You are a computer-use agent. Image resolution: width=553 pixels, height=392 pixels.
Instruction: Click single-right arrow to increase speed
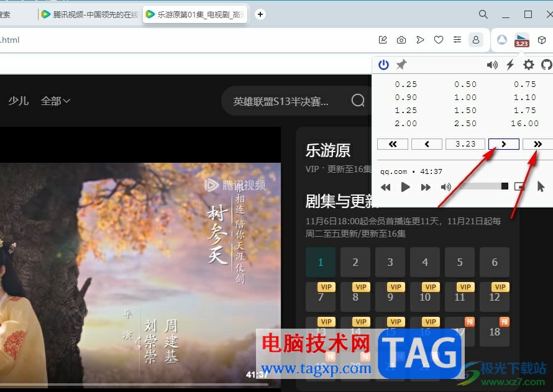[504, 144]
